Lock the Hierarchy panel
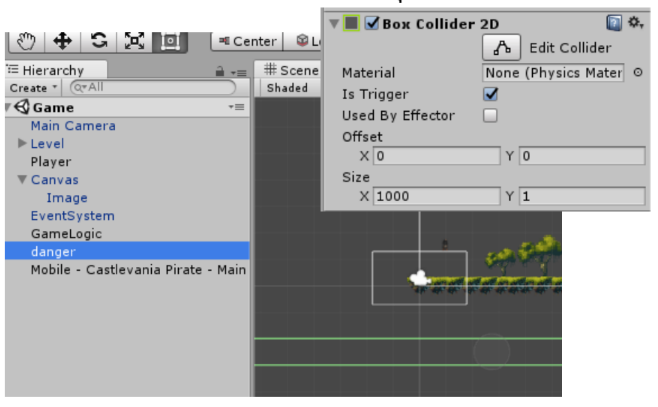This screenshot has width=658, height=407. (219, 71)
